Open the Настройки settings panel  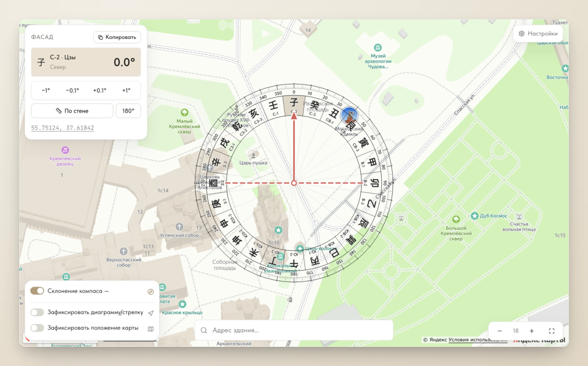click(x=538, y=34)
